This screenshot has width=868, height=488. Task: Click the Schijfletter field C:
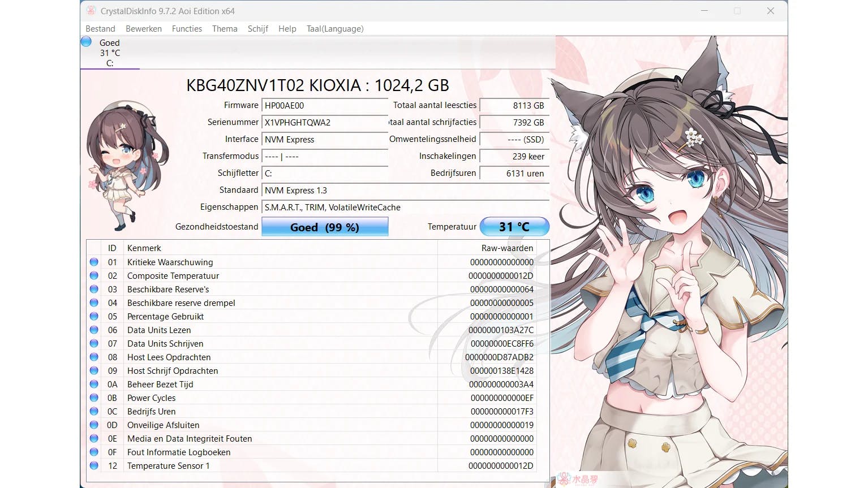coord(325,173)
